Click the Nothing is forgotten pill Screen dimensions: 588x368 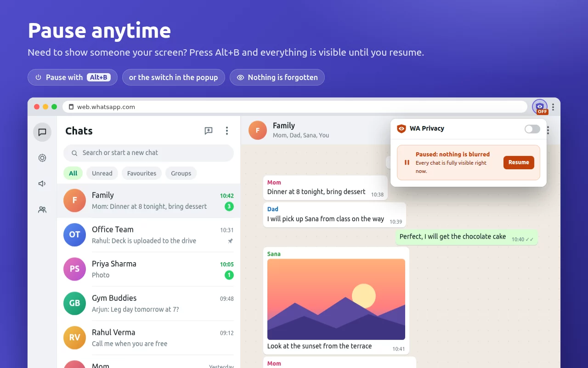pos(277,77)
